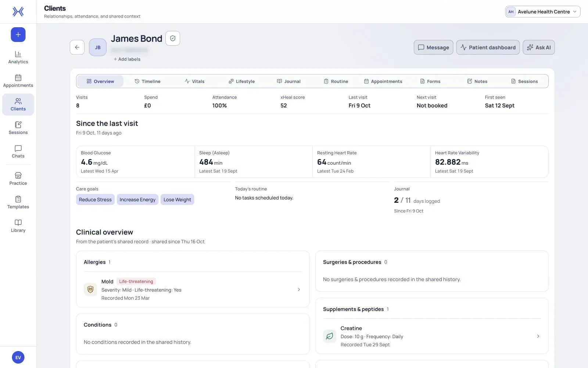Click the Ask AI button

pyautogui.click(x=539, y=47)
